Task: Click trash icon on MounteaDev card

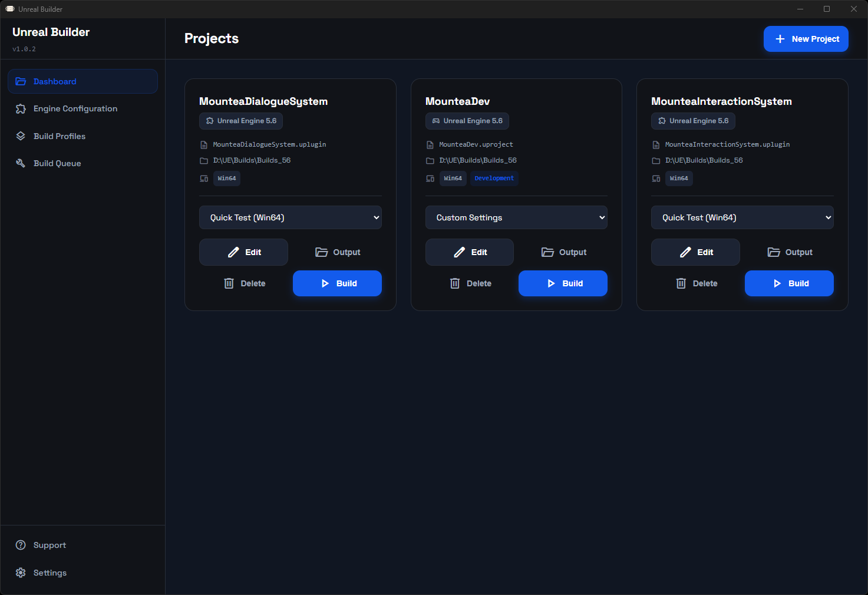Action: coord(455,283)
